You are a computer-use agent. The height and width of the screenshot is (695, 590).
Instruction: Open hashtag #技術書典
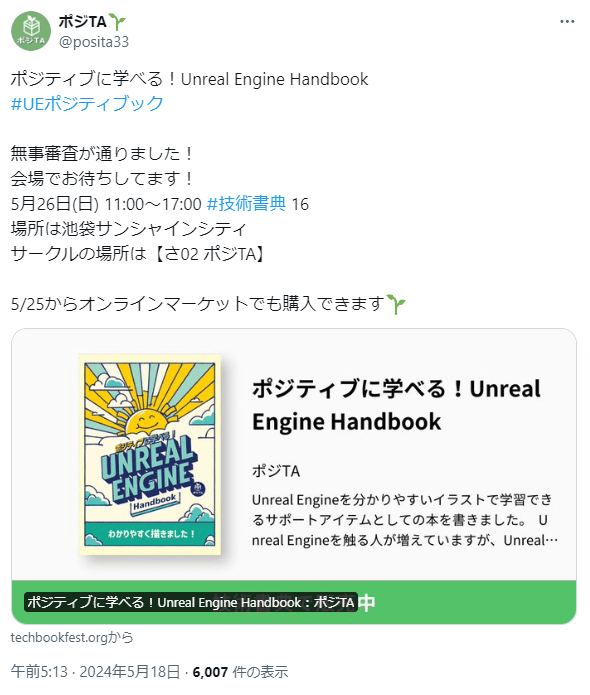(246, 204)
